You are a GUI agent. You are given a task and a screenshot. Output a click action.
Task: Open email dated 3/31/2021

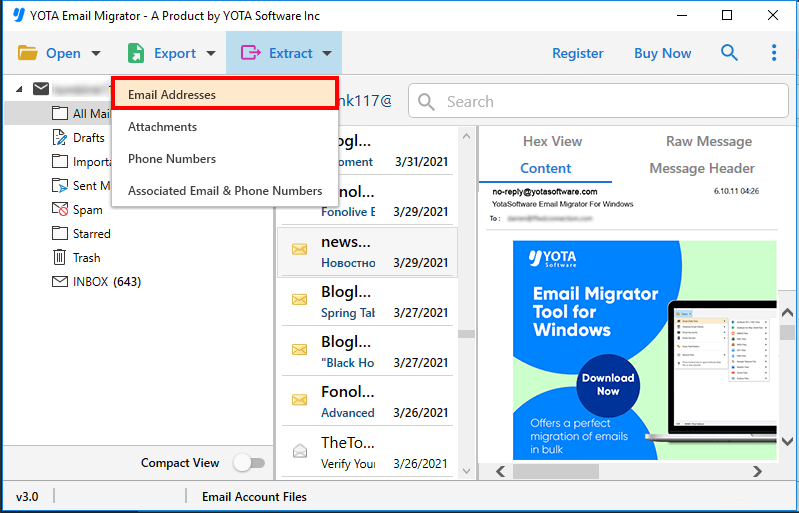[x=367, y=152]
